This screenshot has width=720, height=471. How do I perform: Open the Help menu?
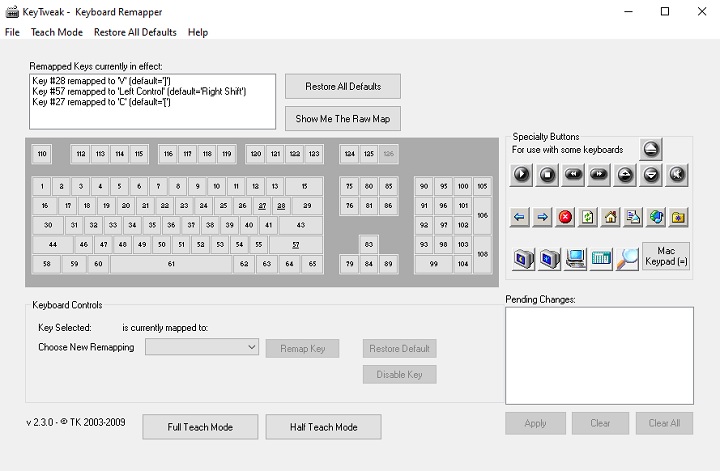point(198,32)
